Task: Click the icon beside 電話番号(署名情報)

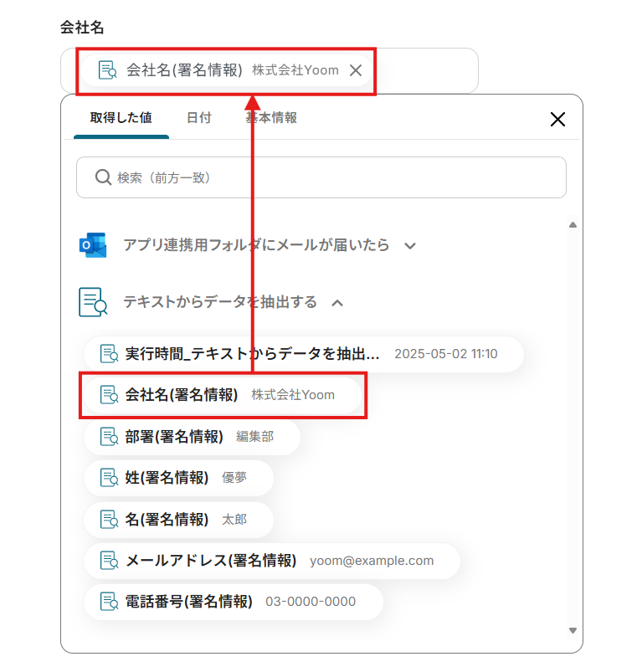Action: (x=109, y=602)
